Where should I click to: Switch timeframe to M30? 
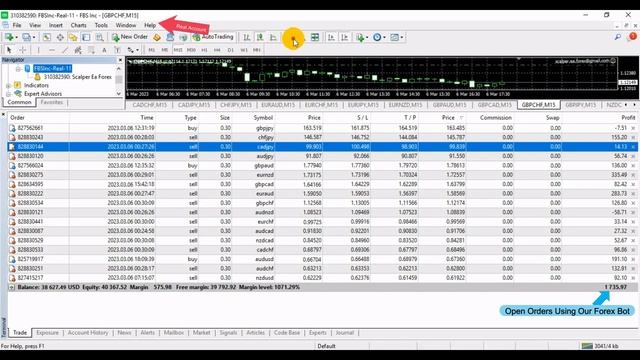tap(191, 50)
